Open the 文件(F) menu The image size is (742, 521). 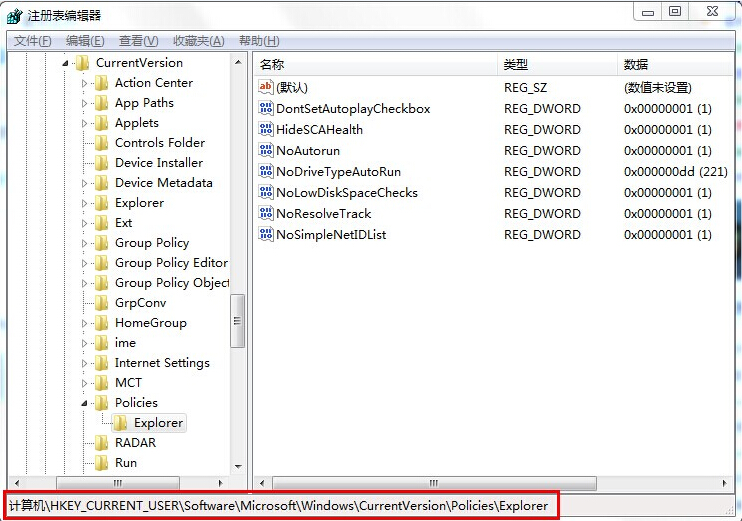(x=32, y=41)
